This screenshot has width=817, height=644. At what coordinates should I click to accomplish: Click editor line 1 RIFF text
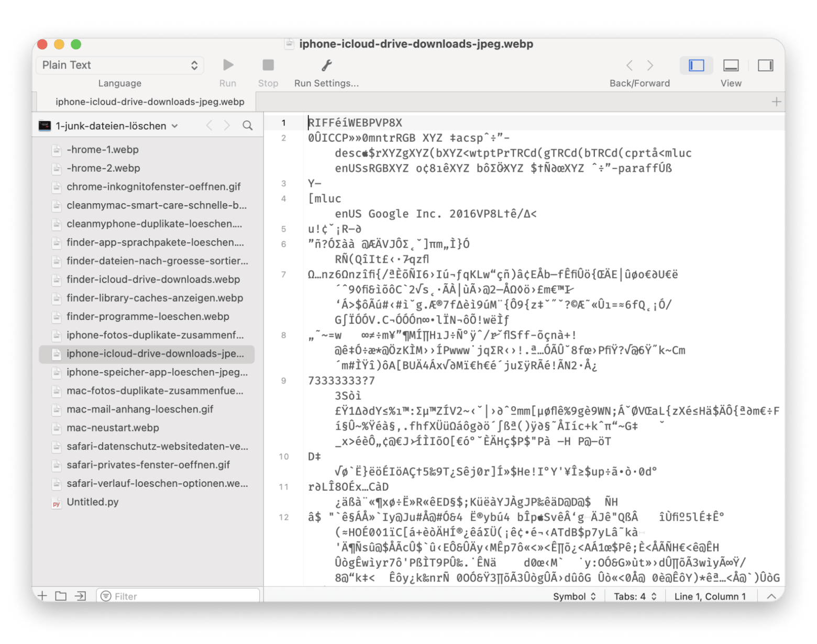tap(355, 123)
